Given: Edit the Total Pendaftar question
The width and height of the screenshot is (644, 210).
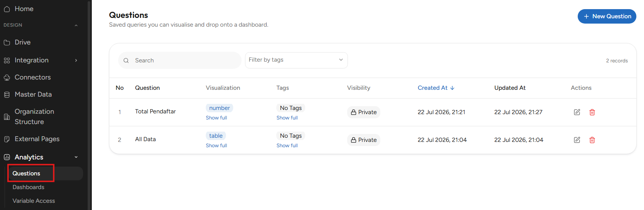Looking at the screenshot, I should coord(577,112).
